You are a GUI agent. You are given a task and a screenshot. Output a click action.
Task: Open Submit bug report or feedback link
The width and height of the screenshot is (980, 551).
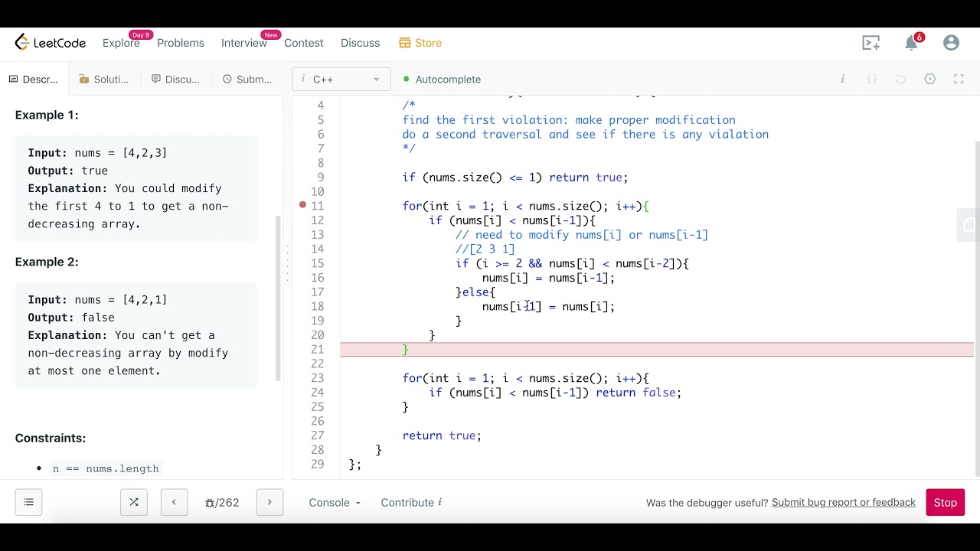(844, 502)
